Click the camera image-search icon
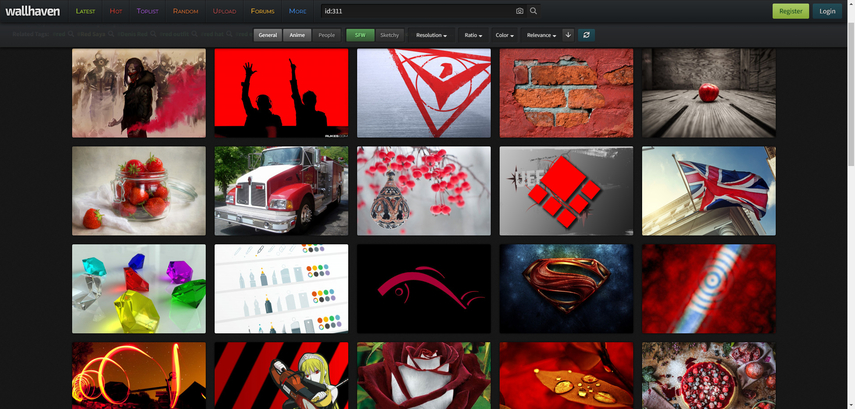855x409 pixels. tap(520, 11)
